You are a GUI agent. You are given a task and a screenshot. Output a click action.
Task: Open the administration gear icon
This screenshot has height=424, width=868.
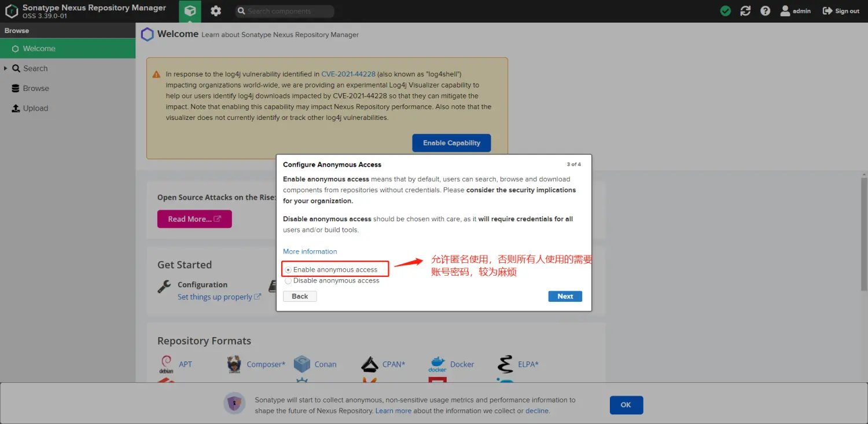pyautogui.click(x=216, y=11)
